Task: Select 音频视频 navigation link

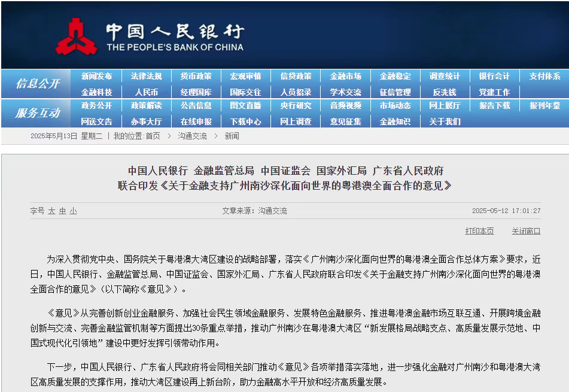Action: pos(345,105)
